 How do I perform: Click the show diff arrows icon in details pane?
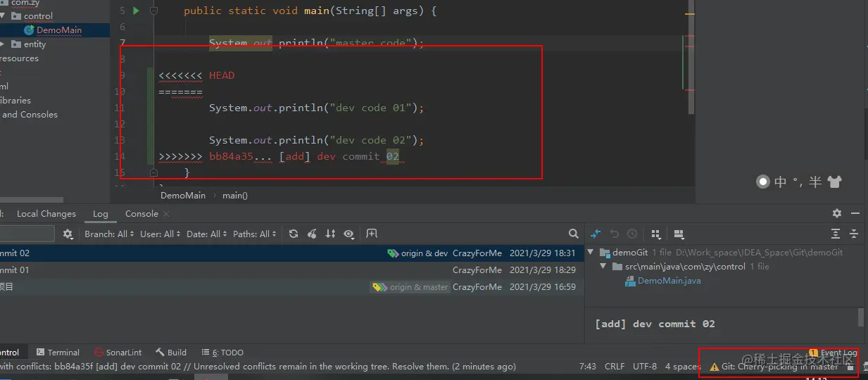(596, 234)
